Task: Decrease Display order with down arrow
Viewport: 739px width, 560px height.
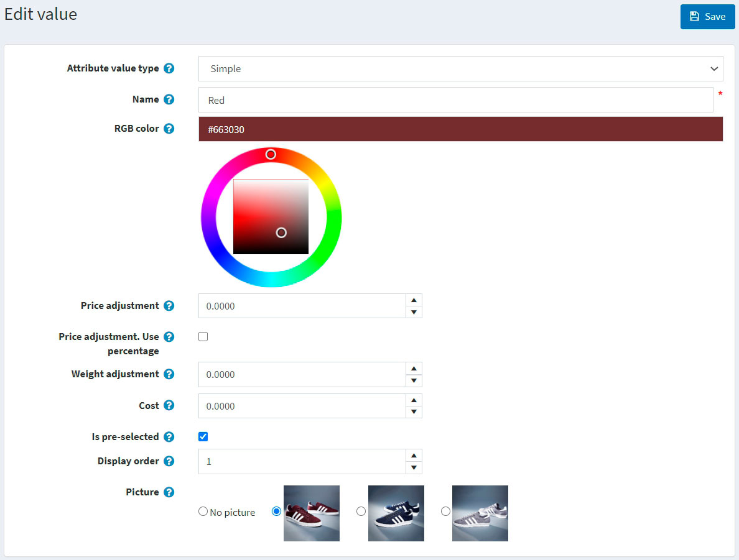Action: pyautogui.click(x=414, y=468)
